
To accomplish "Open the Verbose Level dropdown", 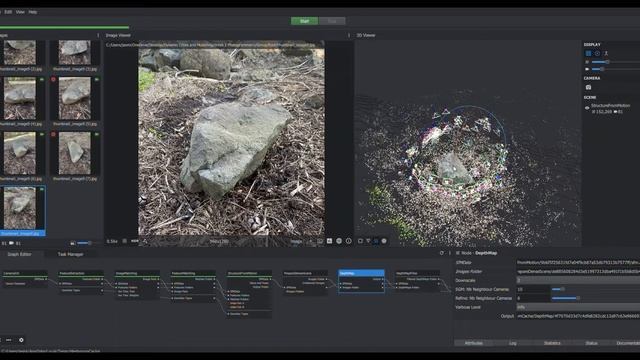I will point(578,307).
